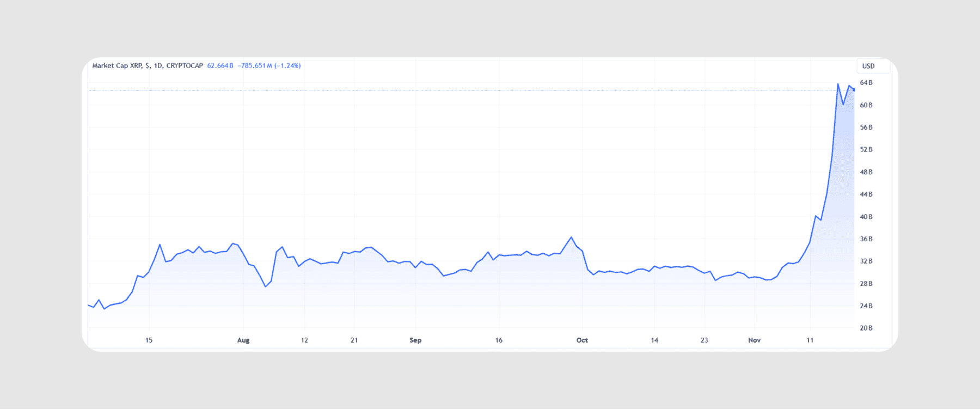This screenshot has width=980, height=409.
Task: Click the USD currency button
Action: (873, 66)
